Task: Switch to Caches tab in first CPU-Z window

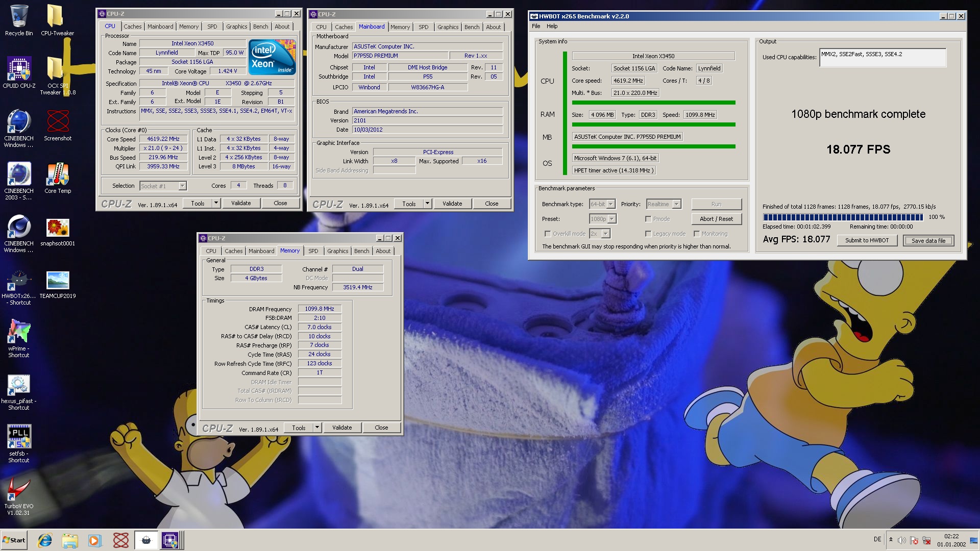Action: (x=133, y=27)
